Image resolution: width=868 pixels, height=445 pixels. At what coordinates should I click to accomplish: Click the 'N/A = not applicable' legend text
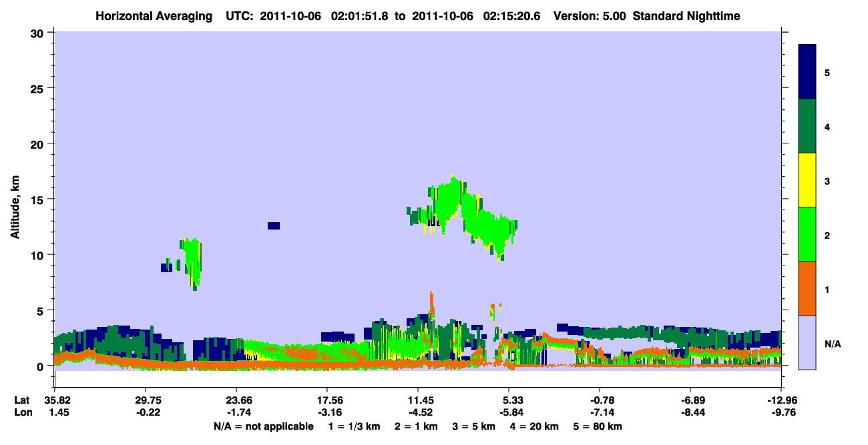click(x=263, y=426)
